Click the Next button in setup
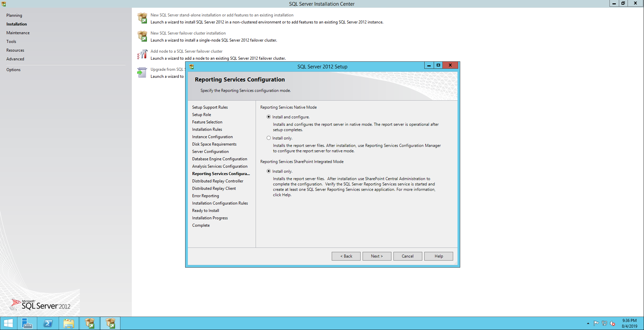The width and height of the screenshot is (644, 330). (377, 256)
